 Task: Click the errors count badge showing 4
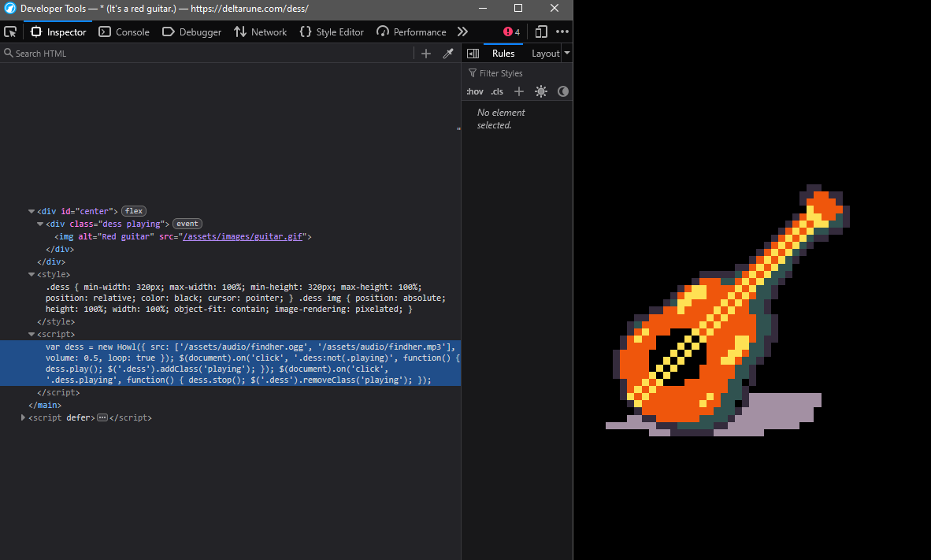click(x=511, y=32)
